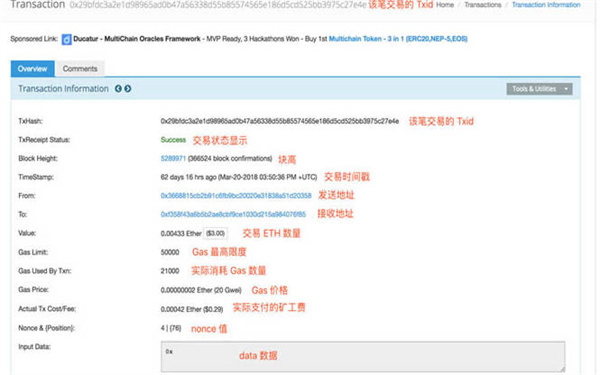The width and height of the screenshot is (600, 375).
Task: Switch to the Comments tab
Action: (80, 69)
